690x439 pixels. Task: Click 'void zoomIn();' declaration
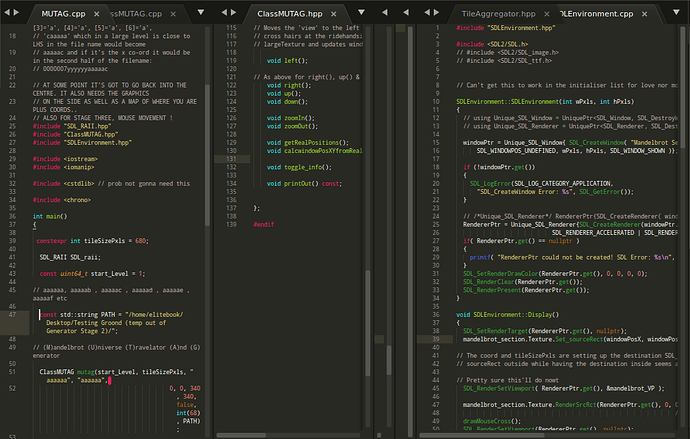(290, 118)
